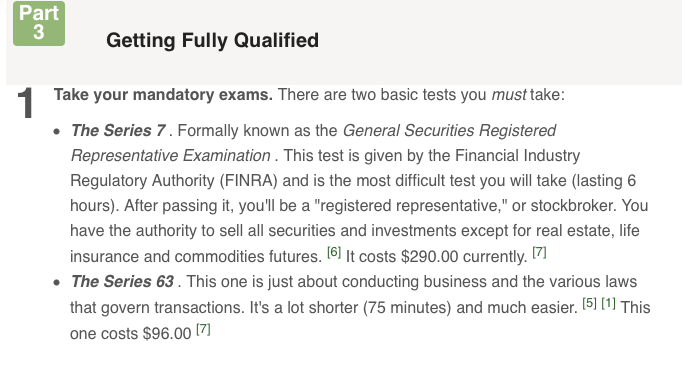The image size is (682, 373).
Task: Open citation [6] after commodities futures
Action: pos(334,252)
